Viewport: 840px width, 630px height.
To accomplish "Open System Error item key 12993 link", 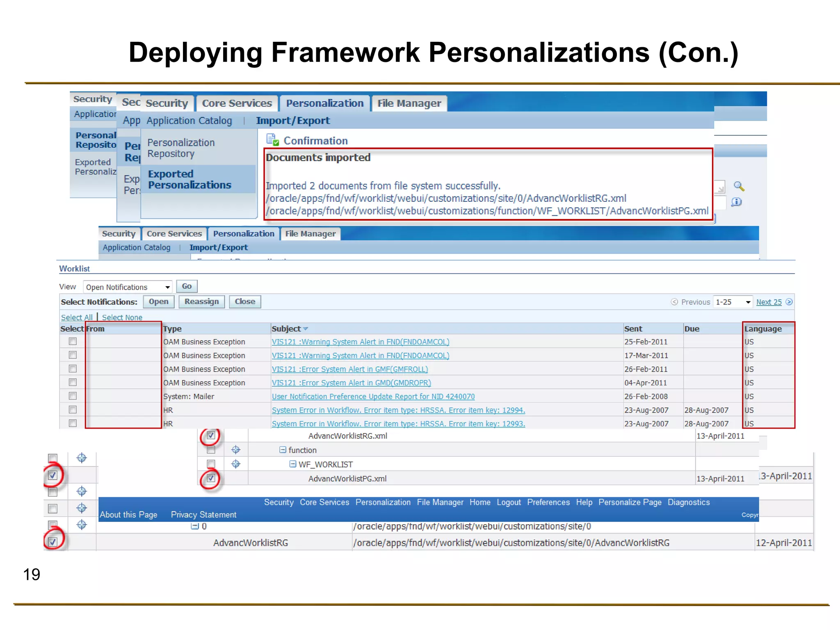I will click(398, 424).
